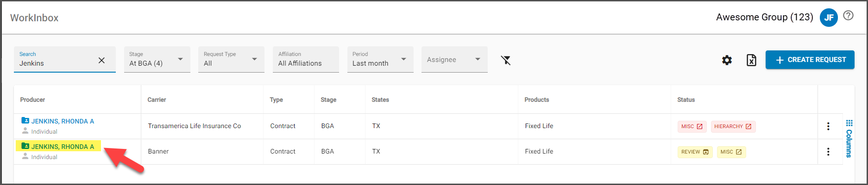This screenshot has width=868, height=185.
Task: Click the Create Request button
Action: (810, 60)
